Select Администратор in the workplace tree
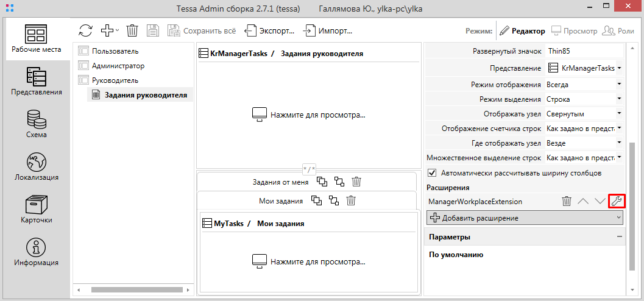Screen dimensions: 644x301 118,66
